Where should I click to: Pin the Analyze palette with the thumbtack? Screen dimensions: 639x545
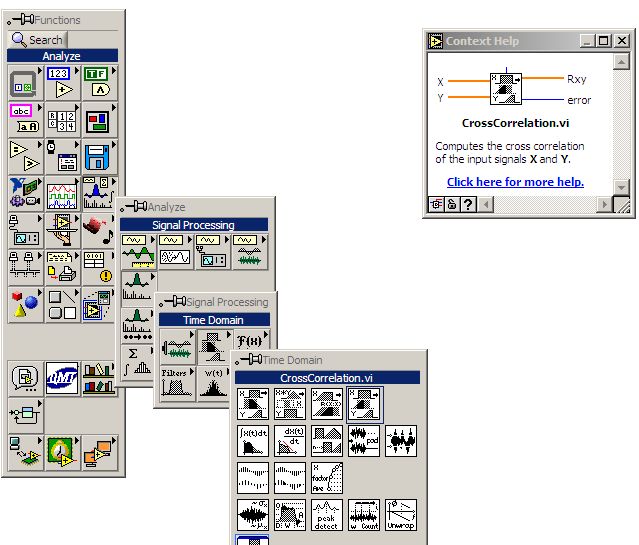134,206
